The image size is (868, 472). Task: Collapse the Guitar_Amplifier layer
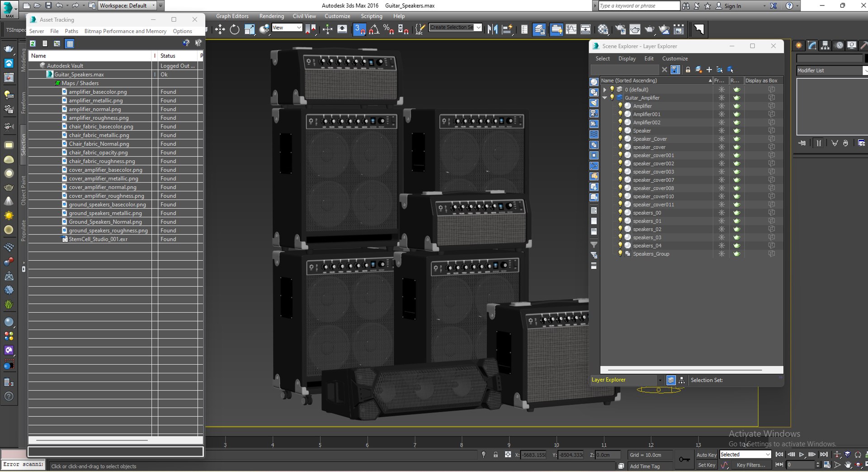tap(605, 98)
